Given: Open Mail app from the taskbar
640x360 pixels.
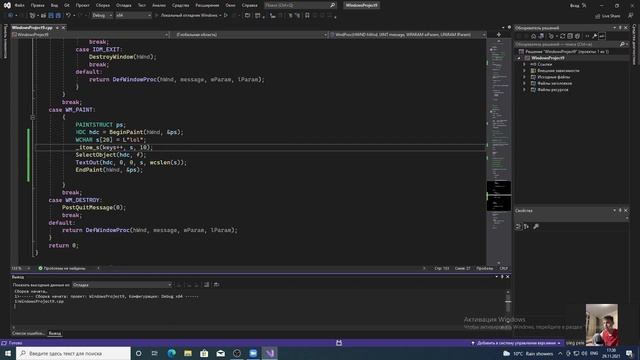Looking at the screenshot, I should 220,353.
